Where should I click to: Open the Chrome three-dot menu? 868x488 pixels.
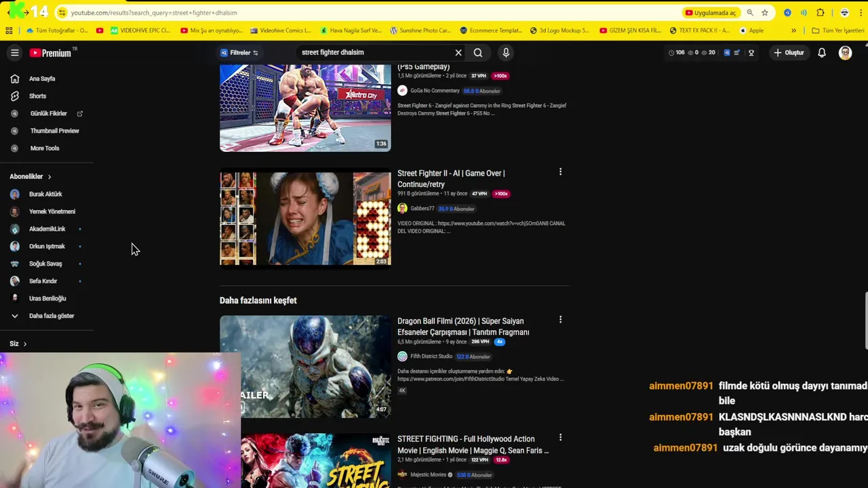861,13
